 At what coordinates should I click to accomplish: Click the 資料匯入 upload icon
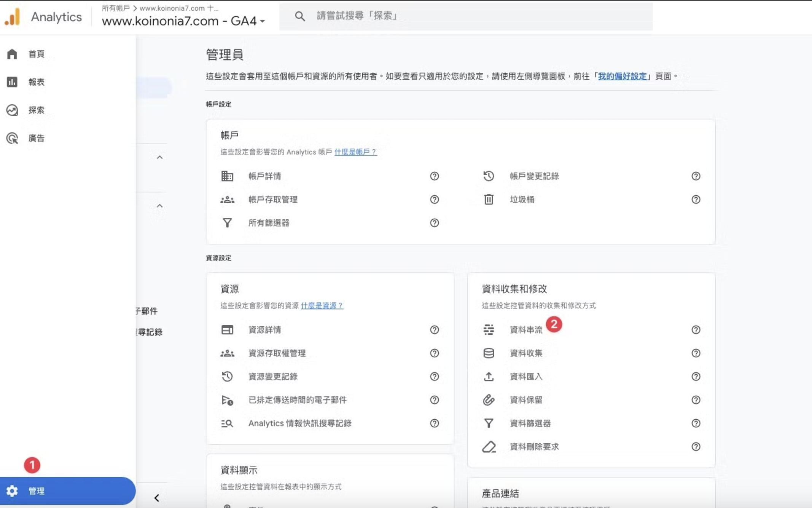(489, 377)
